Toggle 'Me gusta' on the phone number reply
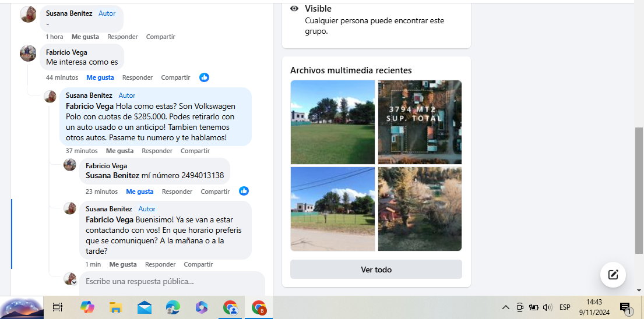This screenshot has height=319, width=644. tap(140, 192)
